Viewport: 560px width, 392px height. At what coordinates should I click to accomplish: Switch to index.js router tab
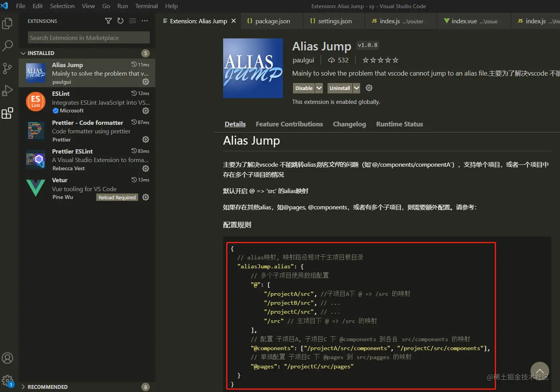(401, 21)
